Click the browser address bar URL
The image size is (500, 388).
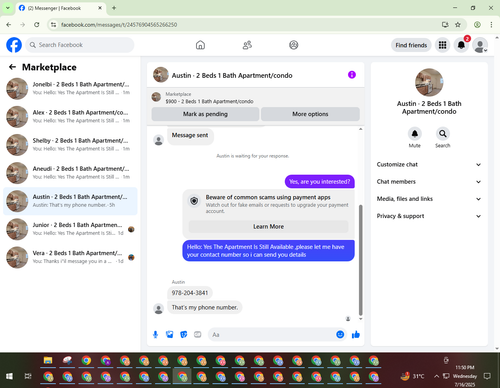pos(119,25)
